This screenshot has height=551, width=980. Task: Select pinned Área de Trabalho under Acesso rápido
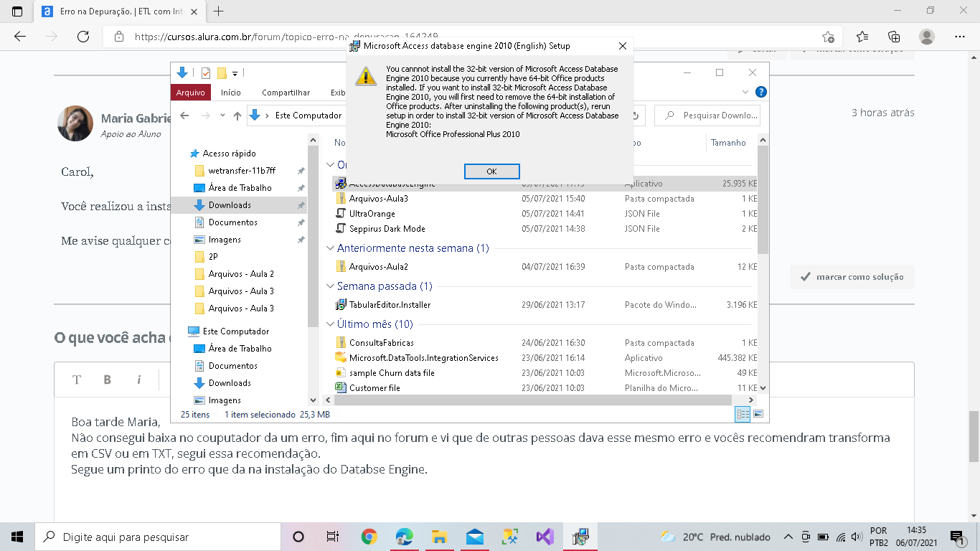240,188
